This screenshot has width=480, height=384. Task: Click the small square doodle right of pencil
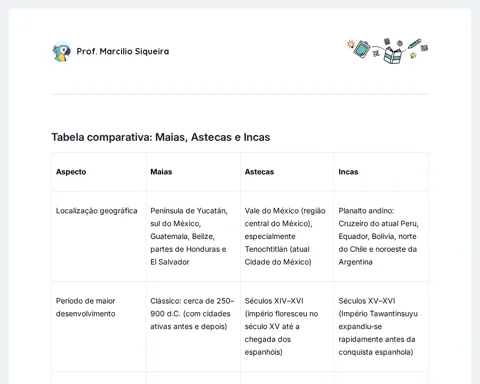point(424,48)
